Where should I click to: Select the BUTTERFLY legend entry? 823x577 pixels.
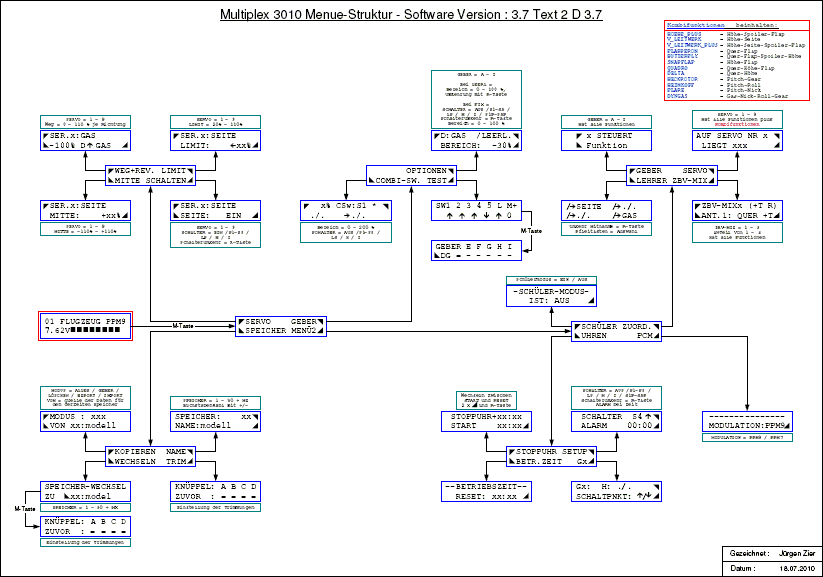coord(682,56)
